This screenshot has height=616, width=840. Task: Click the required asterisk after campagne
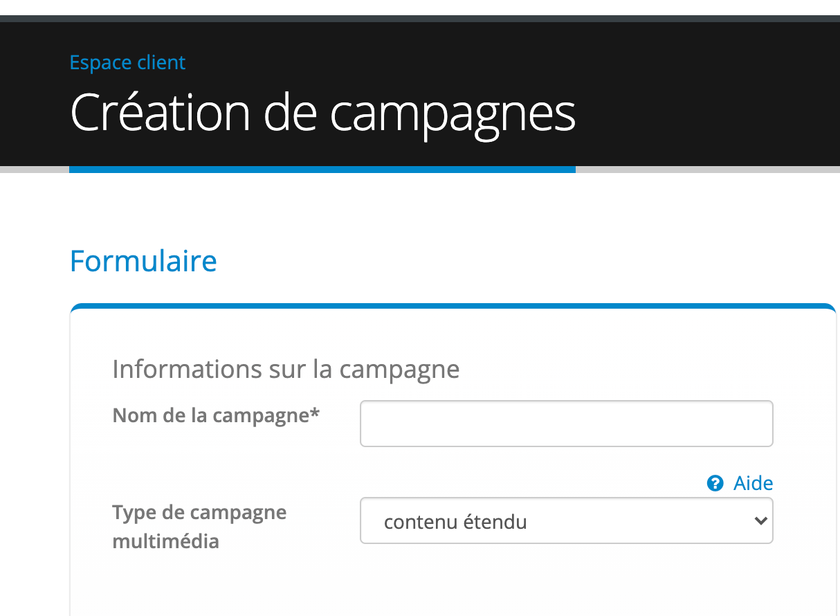[316, 414]
